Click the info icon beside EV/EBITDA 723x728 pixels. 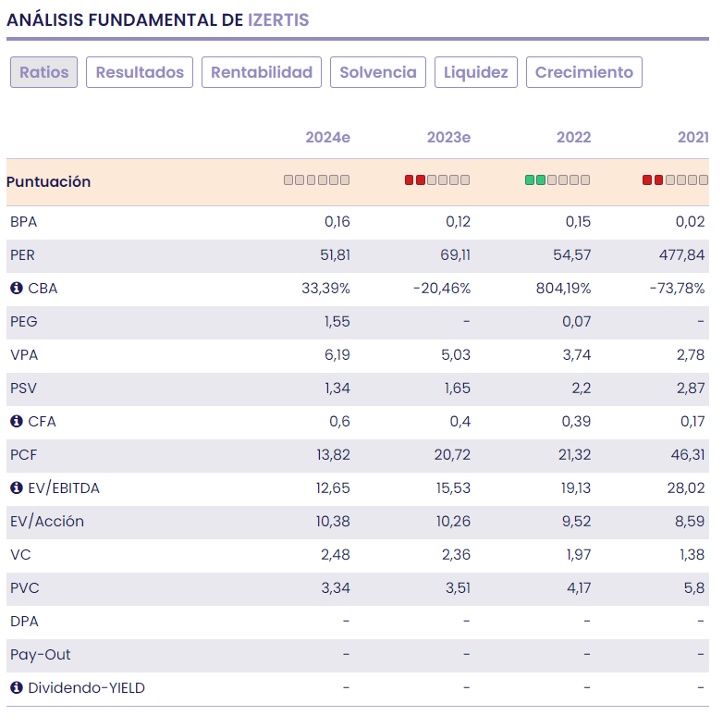point(16,488)
